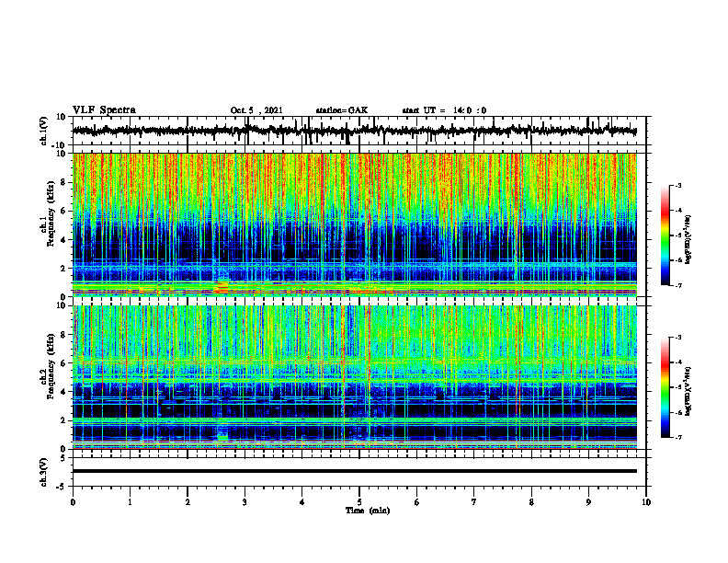Click the "-5" tick on the ch.3(V) axis
The image size is (728, 563).
click(62, 487)
